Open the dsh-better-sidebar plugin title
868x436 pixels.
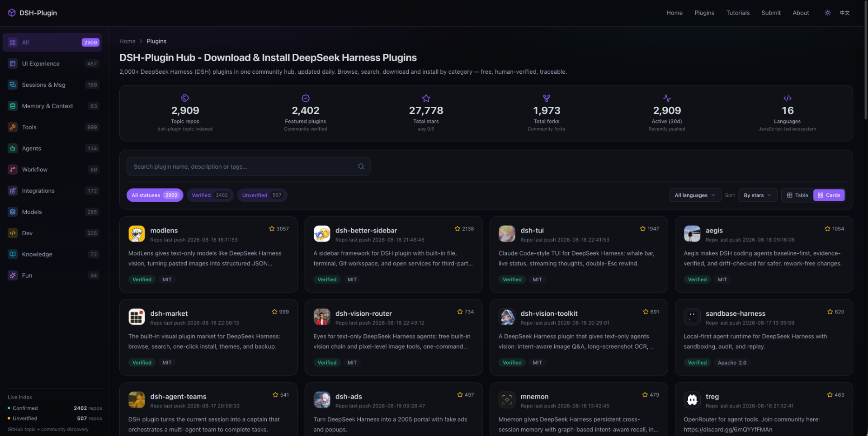click(366, 231)
